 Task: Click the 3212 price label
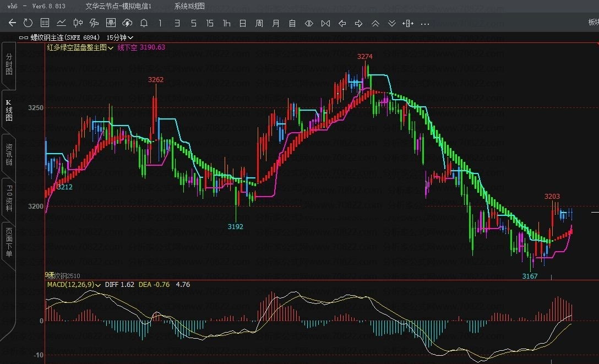pyautogui.click(x=64, y=187)
